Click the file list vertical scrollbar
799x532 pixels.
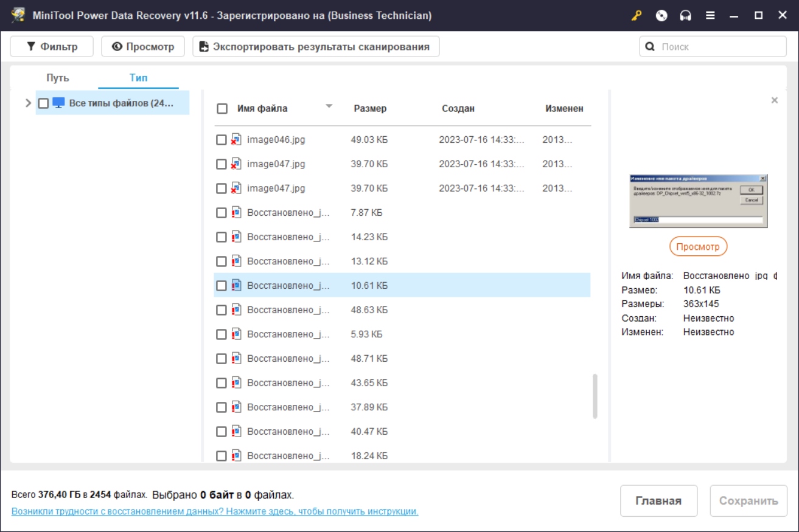point(595,396)
